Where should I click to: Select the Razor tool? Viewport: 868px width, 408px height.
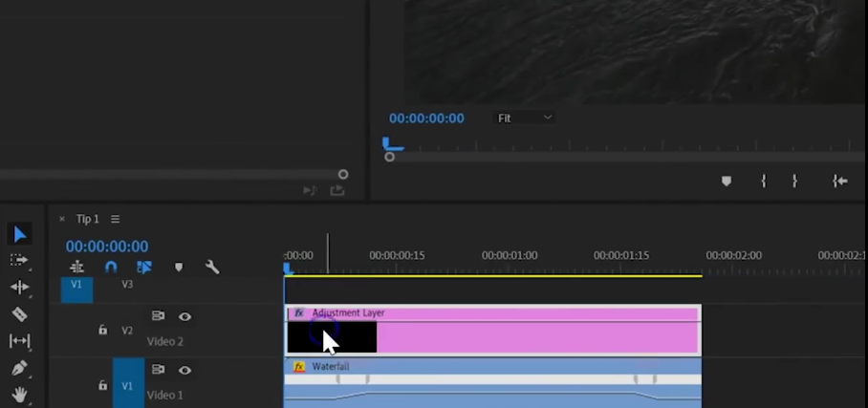(x=19, y=314)
